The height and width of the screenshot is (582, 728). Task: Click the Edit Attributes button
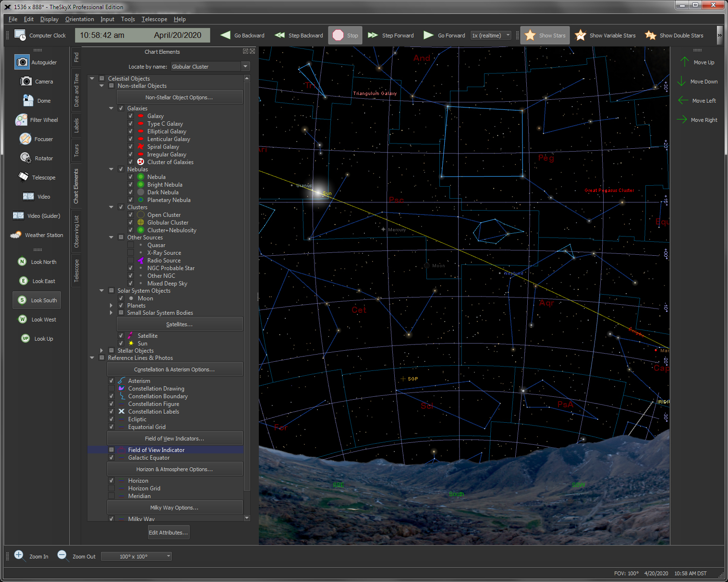point(168,533)
